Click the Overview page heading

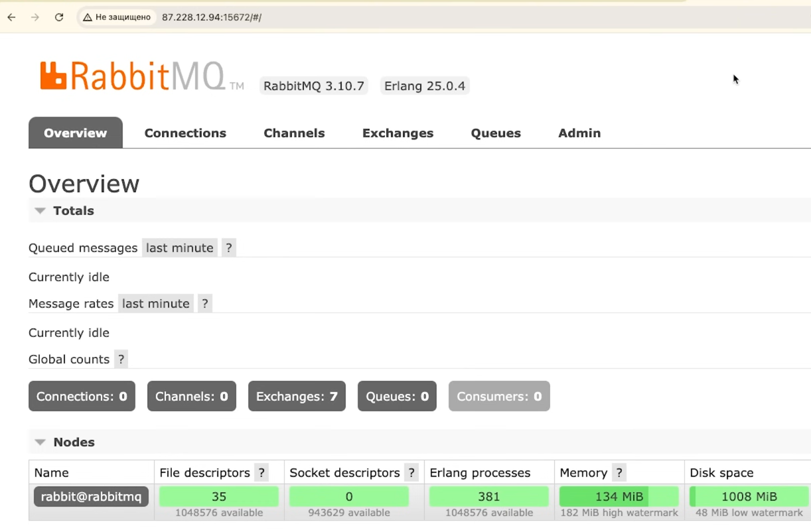click(84, 184)
